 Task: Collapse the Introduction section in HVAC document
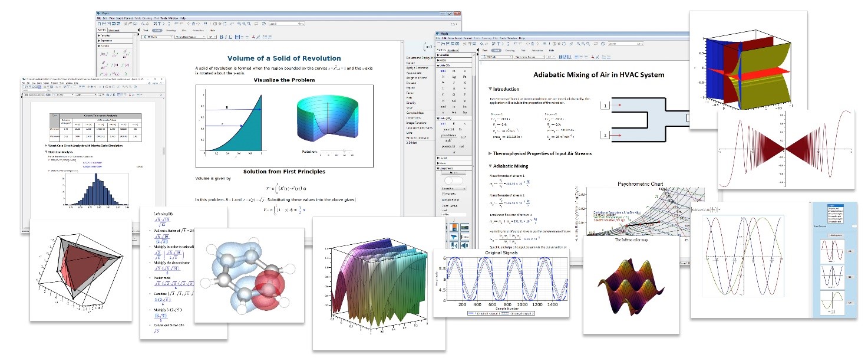pyautogui.click(x=490, y=89)
